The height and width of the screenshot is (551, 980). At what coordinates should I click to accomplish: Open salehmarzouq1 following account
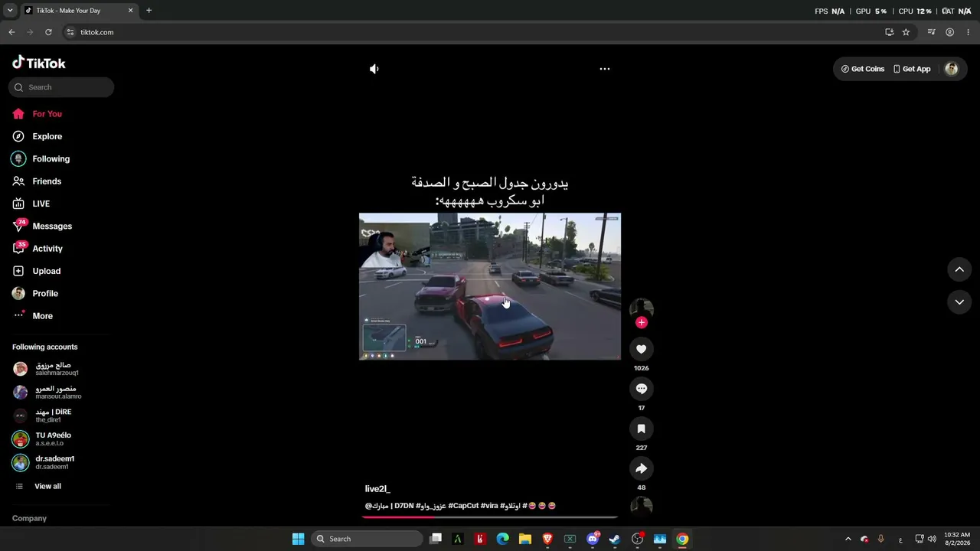coord(57,369)
